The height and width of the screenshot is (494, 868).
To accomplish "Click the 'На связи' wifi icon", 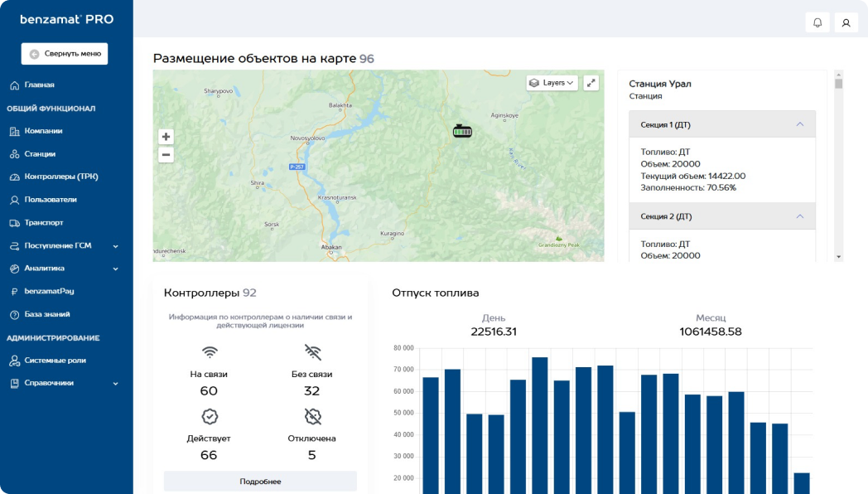I will tap(210, 351).
